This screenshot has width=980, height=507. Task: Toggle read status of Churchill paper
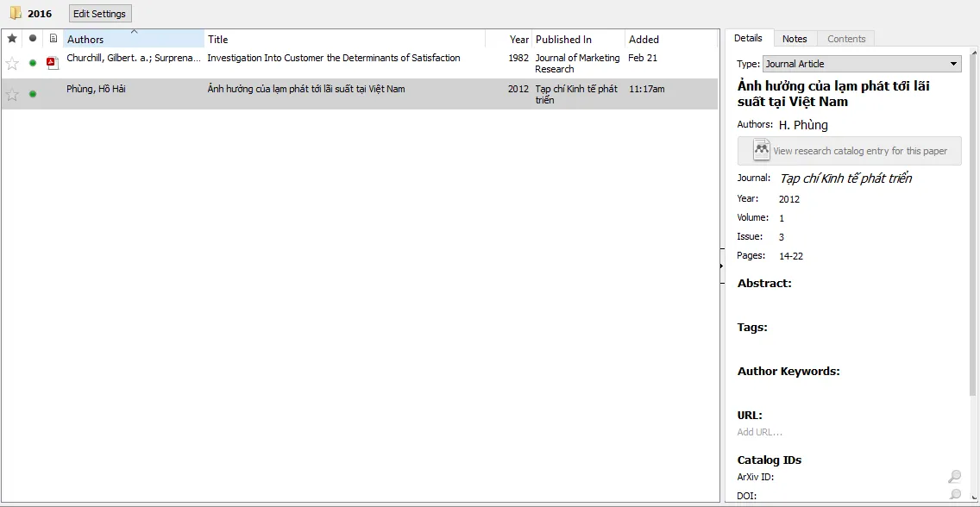pos(33,63)
